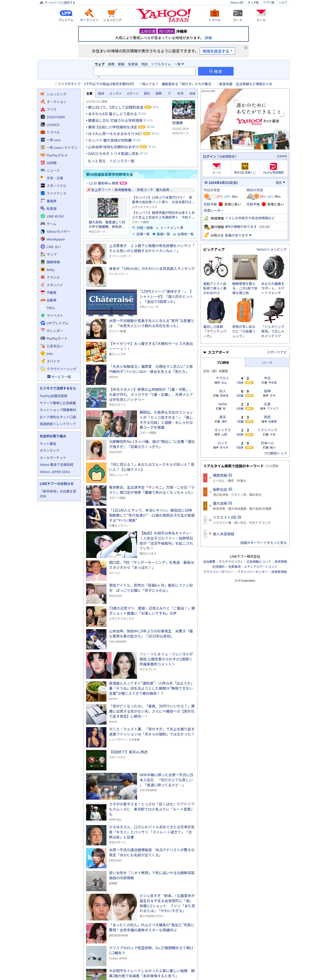Open the 港区 region dropdown in weather box
Screen dimensions: 327x980
coord(280,183)
